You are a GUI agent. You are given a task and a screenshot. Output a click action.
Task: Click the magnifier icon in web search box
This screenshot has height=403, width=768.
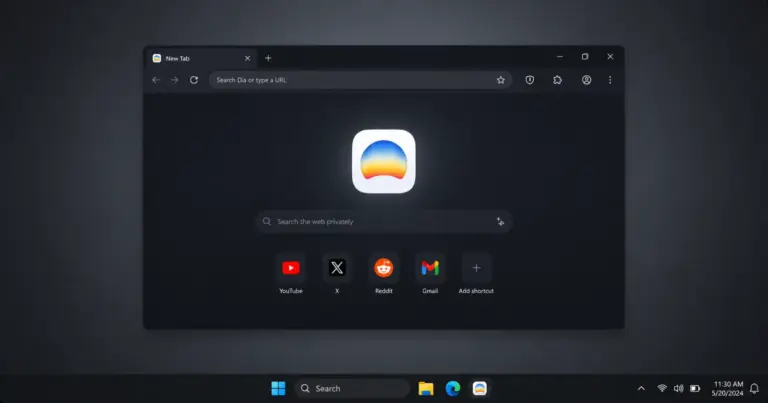click(266, 221)
